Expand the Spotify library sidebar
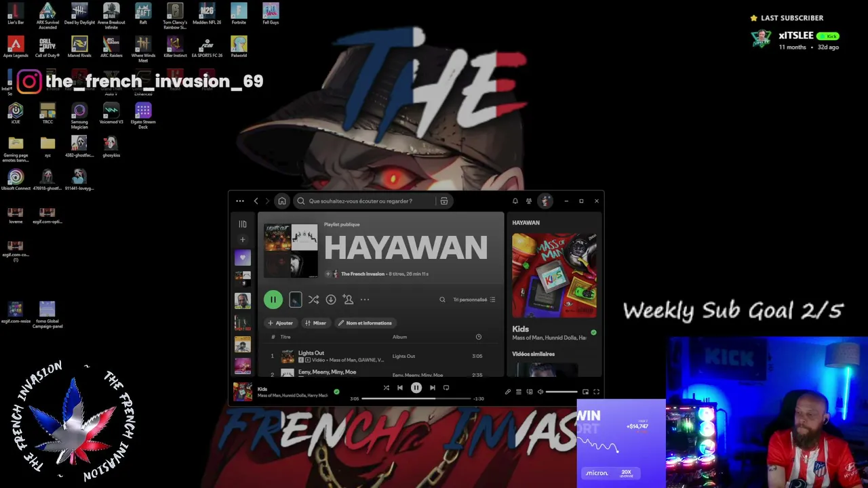 click(x=243, y=224)
